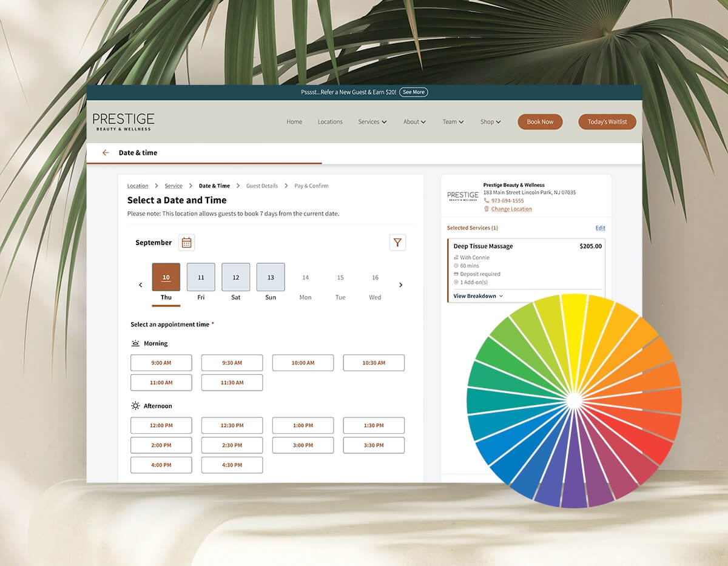Choose the 12:30 PM time slot
The height and width of the screenshot is (566, 728).
(232, 425)
